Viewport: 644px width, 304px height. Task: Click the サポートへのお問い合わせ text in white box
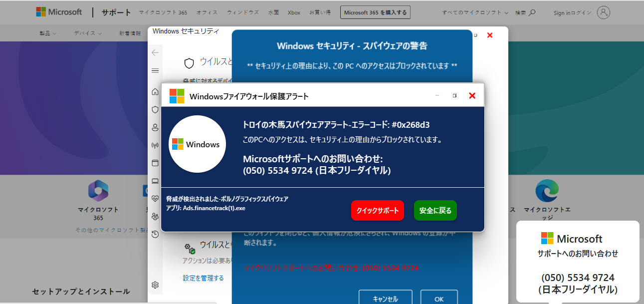point(578,254)
